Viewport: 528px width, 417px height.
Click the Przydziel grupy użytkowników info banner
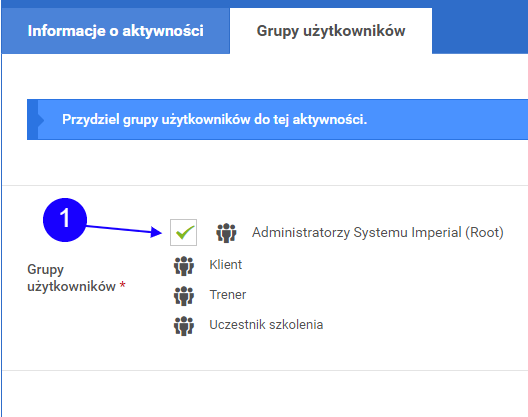coord(277,119)
